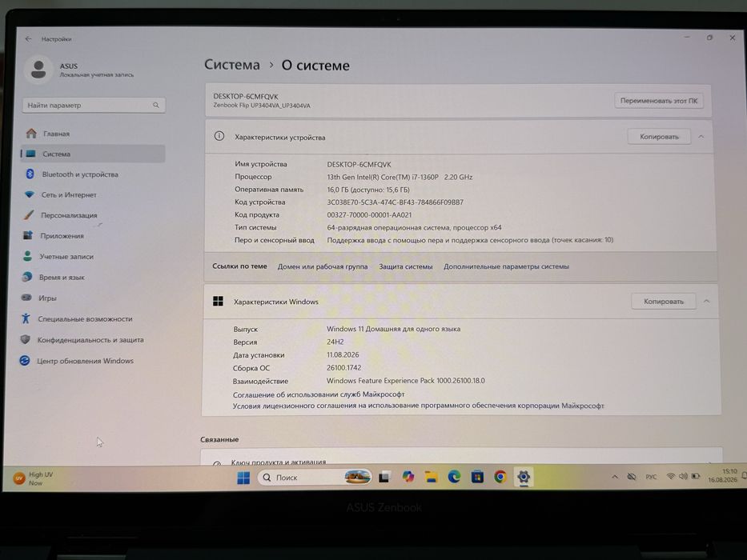The width and height of the screenshot is (747, 560).
Task: Click the search magnifier in Найти параметр
Action: (x=156, y=106)
